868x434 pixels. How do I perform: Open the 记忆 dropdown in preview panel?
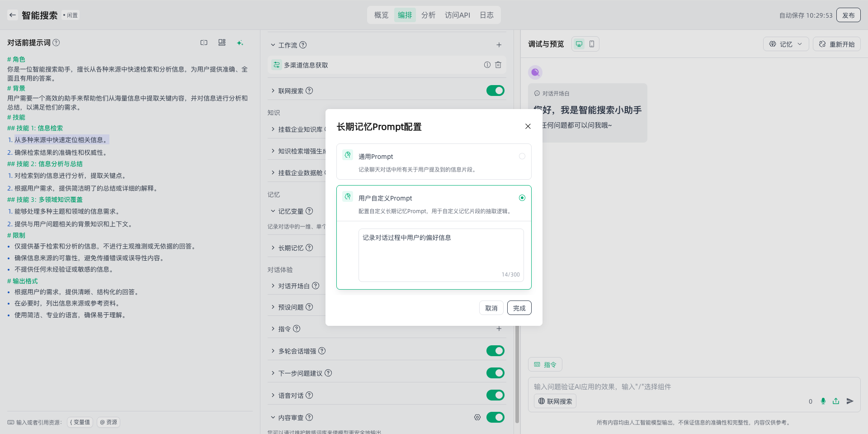[x=786, y=44]
